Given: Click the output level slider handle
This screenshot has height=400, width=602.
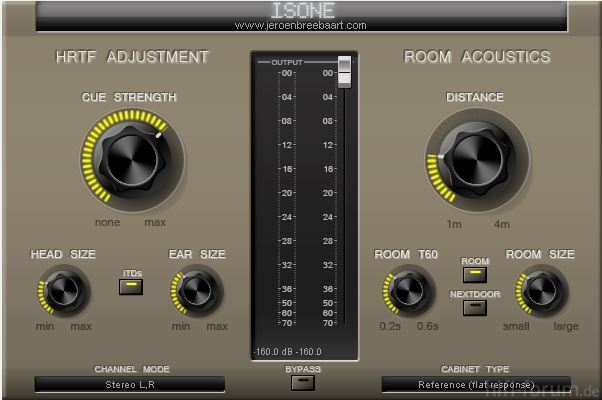Looking at the screenshot, I should 344,72.
